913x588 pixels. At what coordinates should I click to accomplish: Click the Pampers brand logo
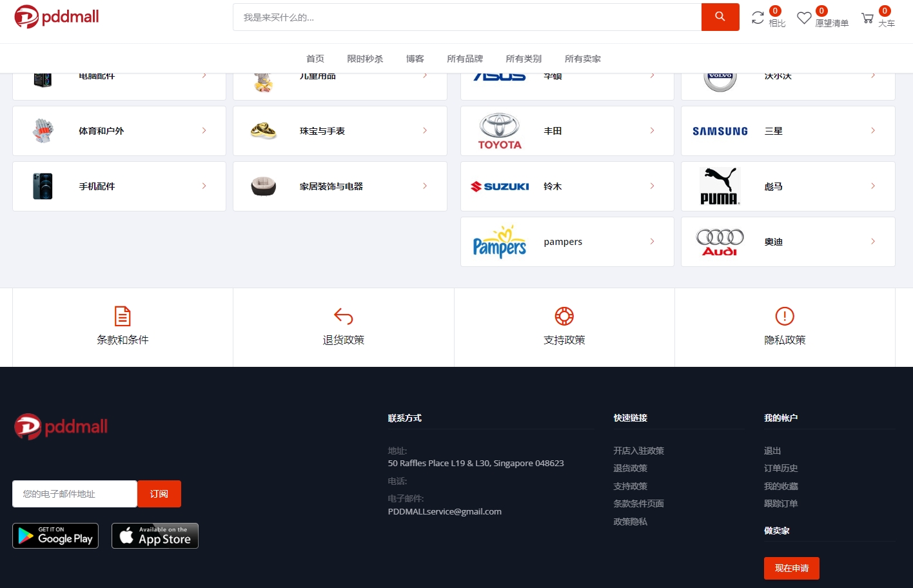pyautogui.click(x=500, y=242)
